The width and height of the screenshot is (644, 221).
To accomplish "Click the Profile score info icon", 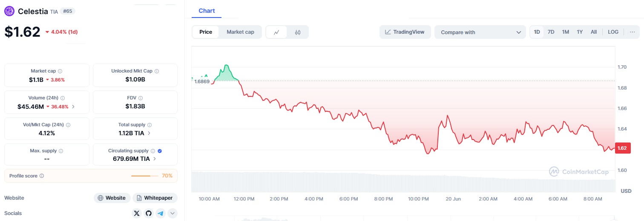I will [x=42, y=176].
